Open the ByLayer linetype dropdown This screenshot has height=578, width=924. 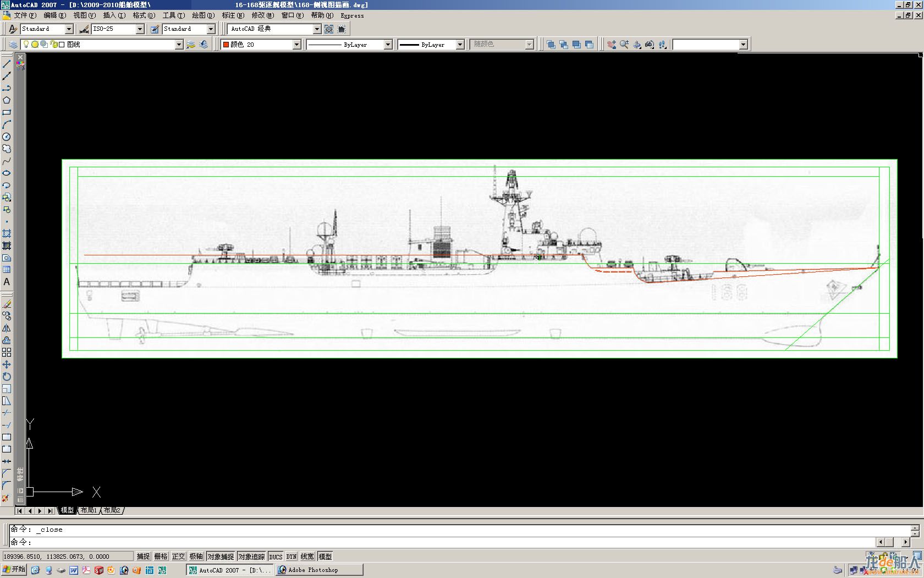(388, 45)
